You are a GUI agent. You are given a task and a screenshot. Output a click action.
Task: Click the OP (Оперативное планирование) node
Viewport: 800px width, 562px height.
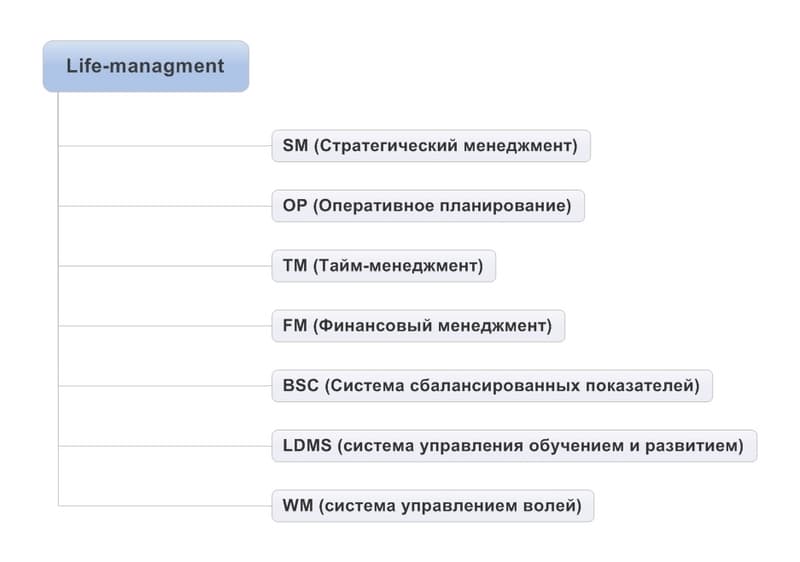pyautogui.click(x=428, y=206)
